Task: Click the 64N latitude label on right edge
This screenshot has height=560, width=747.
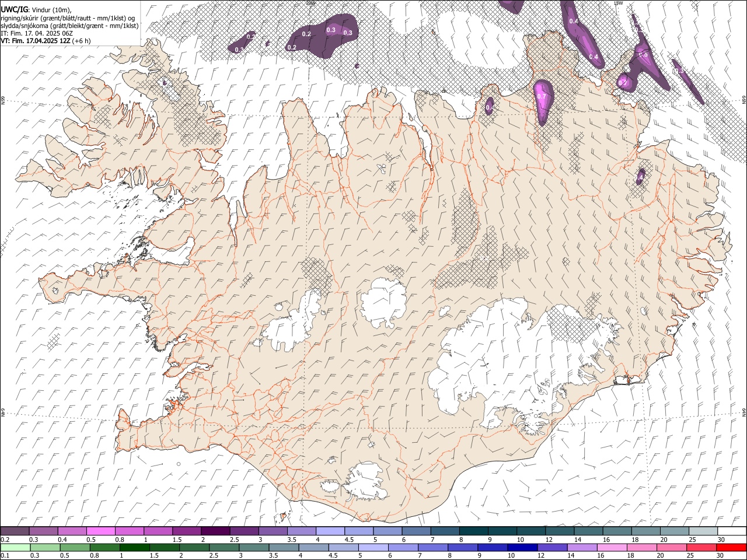Action: pyautogui.click(x=744, y=412)
